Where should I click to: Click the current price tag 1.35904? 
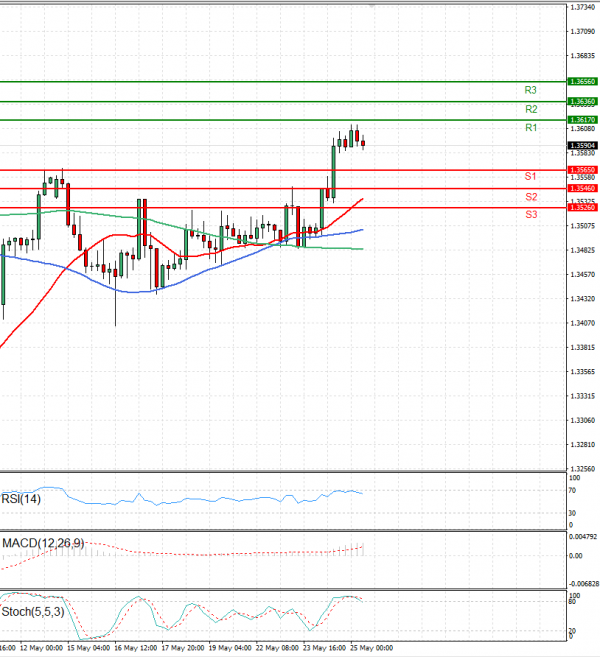point(582,145)
